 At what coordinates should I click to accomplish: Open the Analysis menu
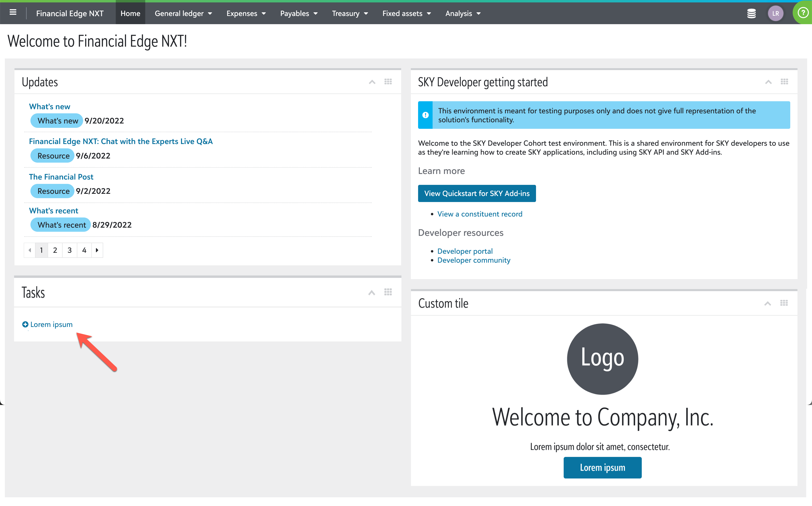point(463,13)
